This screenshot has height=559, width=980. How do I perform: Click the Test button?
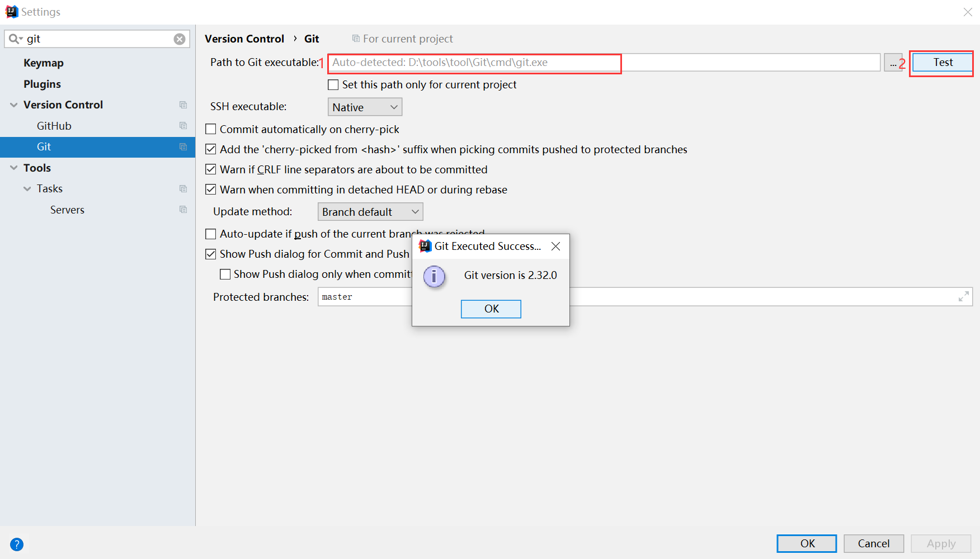(x=943, y=63)
